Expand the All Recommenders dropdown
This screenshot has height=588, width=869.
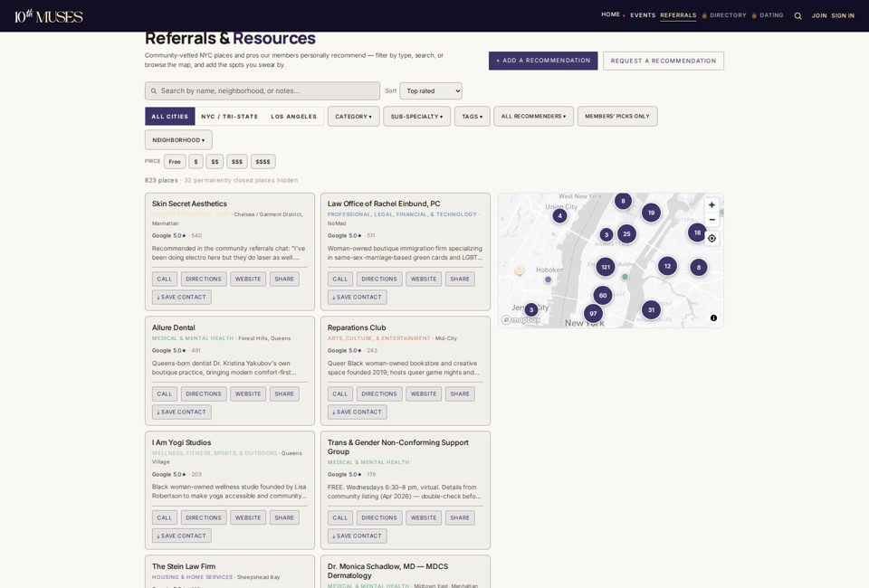pyautogui.click(x=533, y=117)
